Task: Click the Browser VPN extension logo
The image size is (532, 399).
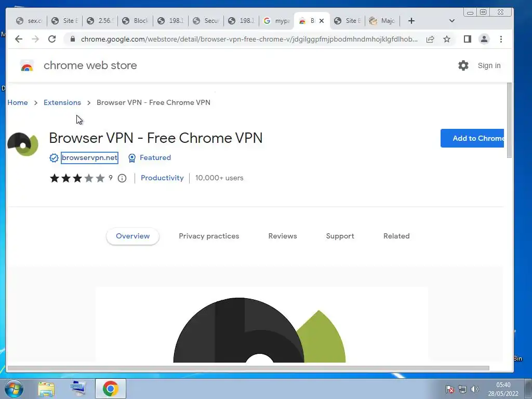Action: pyautogui.click(x=23, y=144)
